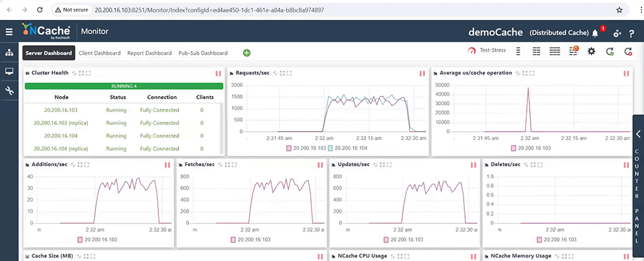Click the NCache logo

click(x=46, y=31)
